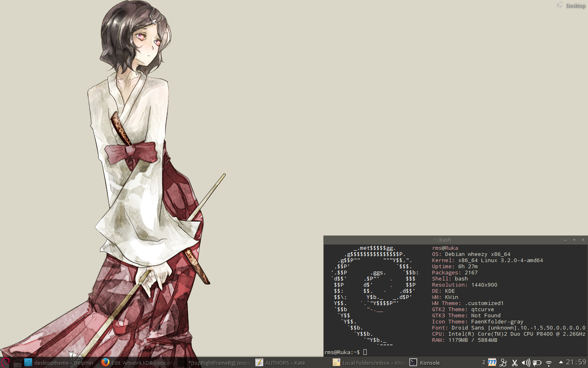
Task: Click the Kate notepad icon in taskbar
Action: tap(259, 362)
